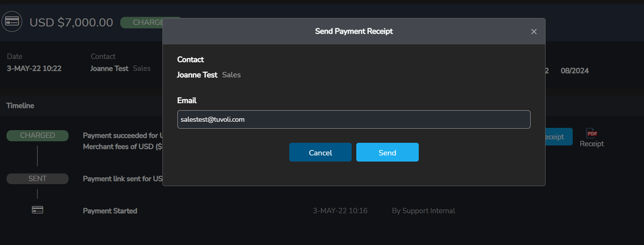This screenshot has width=644, height=245.
Task: Click the PDF receipt icon
Action: (592, 133)
